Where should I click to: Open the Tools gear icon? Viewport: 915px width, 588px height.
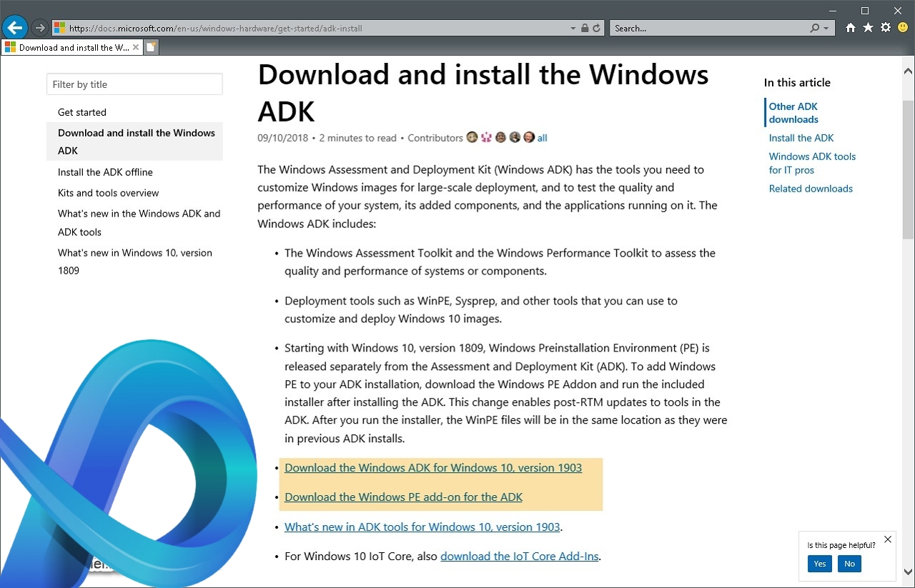886,28
